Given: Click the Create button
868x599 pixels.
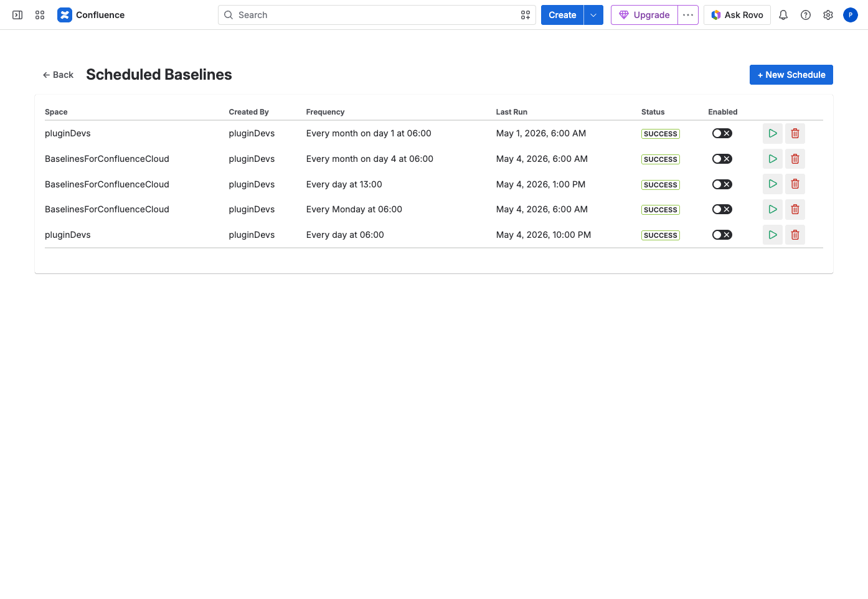Looking at the screenshot, I should pos(562,15).
